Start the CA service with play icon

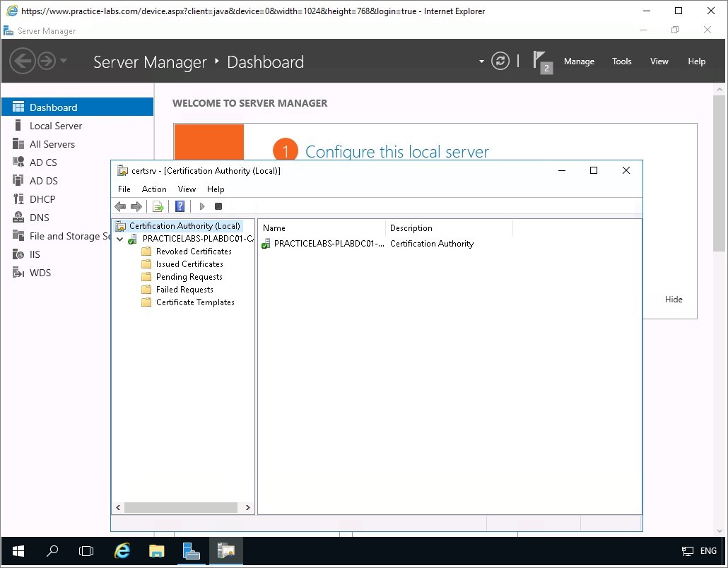click(202, 206)
